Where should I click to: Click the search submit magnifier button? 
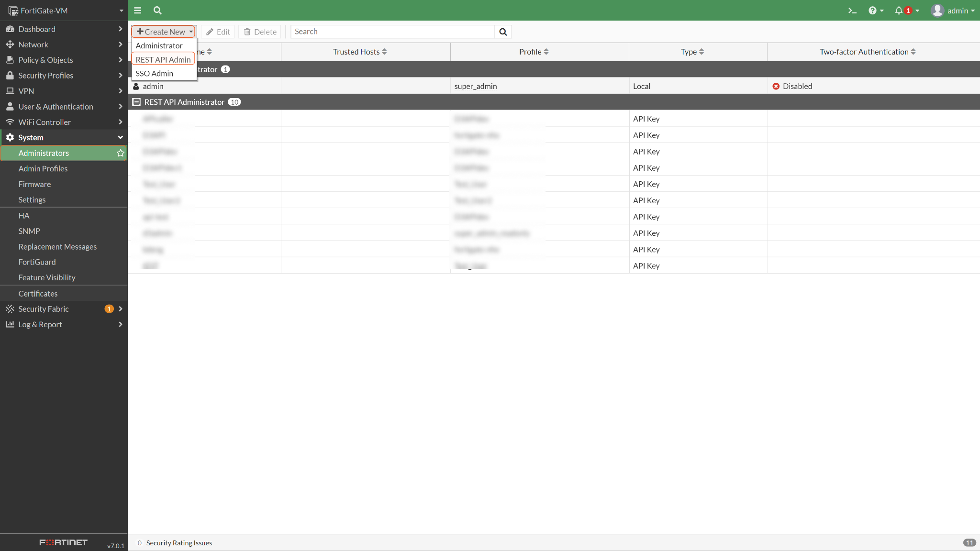[x=503, y=32]
